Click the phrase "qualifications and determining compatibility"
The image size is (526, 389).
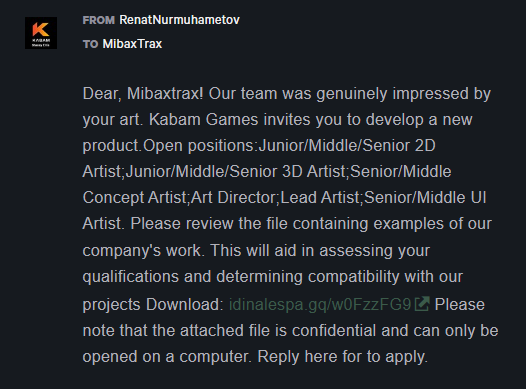241,277
